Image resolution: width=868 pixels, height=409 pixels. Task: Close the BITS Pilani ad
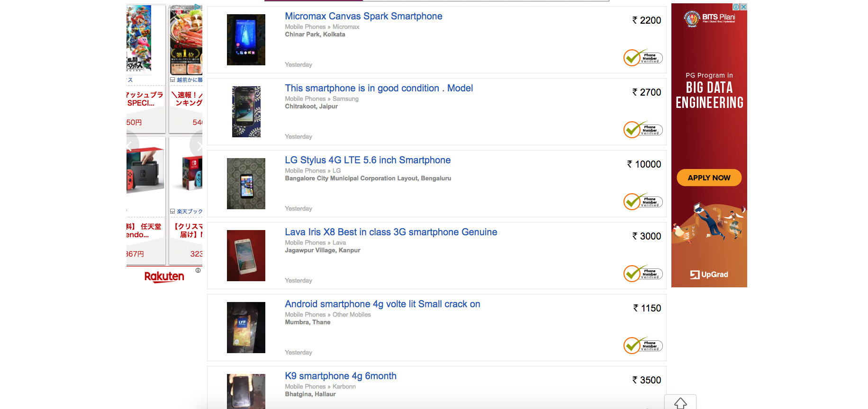click(x=743, y=7)
